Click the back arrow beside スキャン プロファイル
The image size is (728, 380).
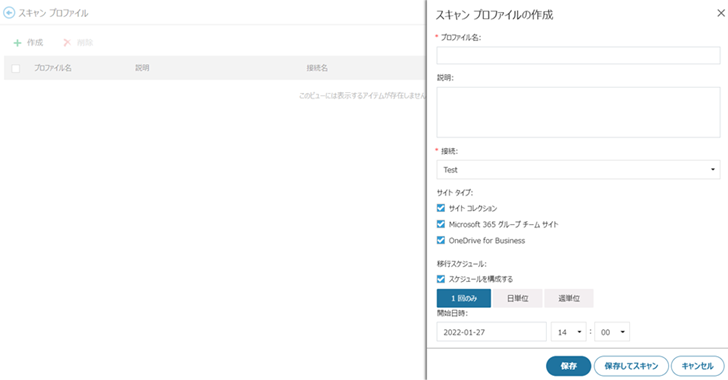(9, 13)
